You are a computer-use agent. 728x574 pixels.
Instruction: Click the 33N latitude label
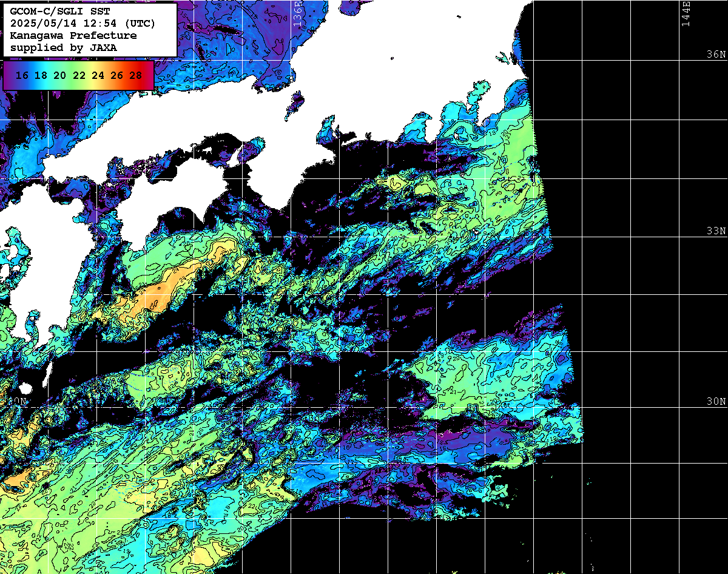pos(716,231)
